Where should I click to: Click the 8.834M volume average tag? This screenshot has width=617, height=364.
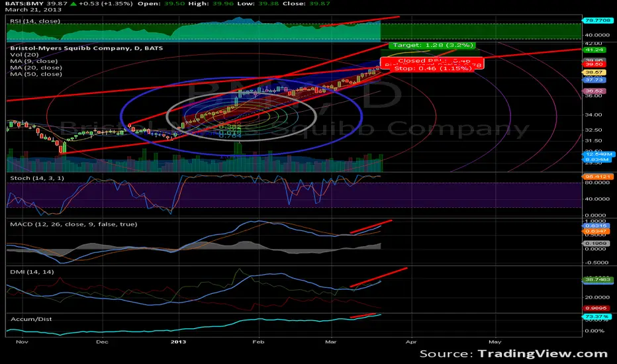[x=597, y=159]
